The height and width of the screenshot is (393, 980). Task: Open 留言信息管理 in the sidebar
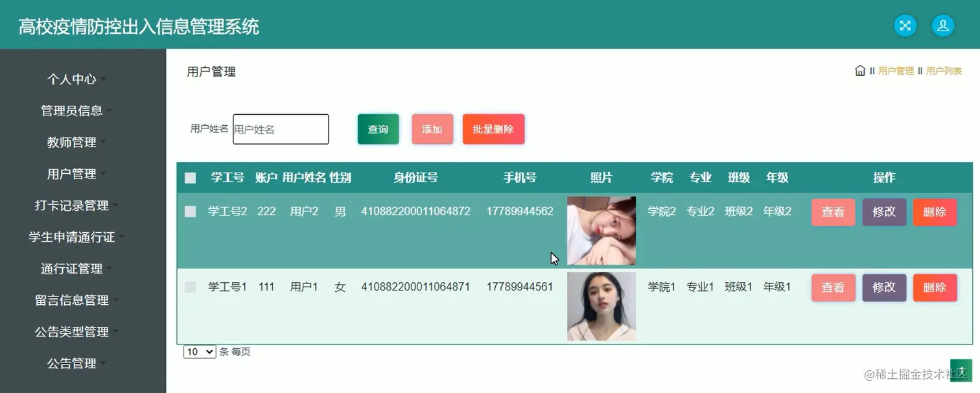(73, 300)
